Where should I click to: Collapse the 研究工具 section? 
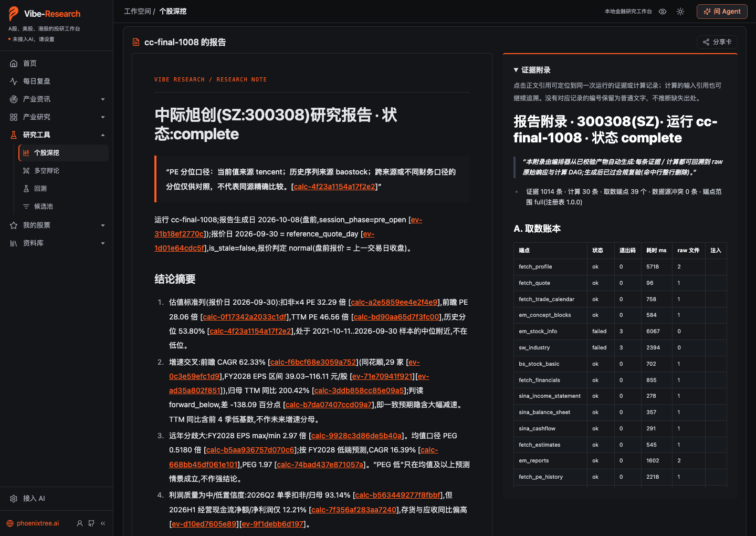tap(56, 135)
